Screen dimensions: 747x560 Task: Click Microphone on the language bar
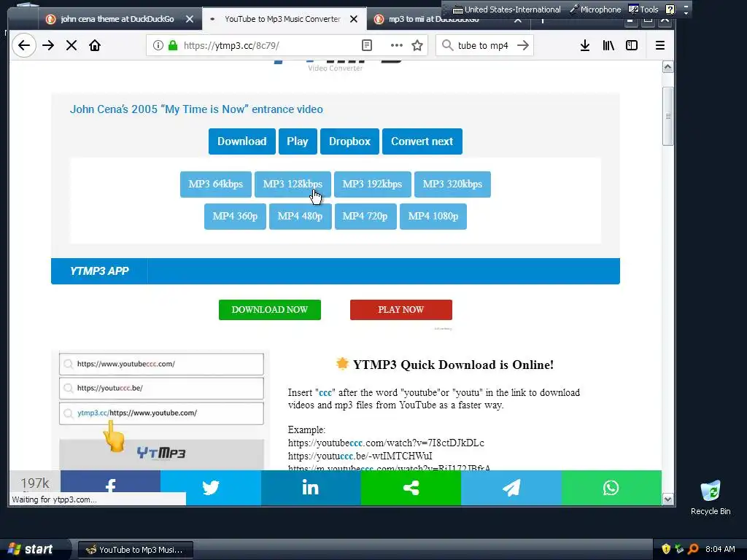coord(595,9)
